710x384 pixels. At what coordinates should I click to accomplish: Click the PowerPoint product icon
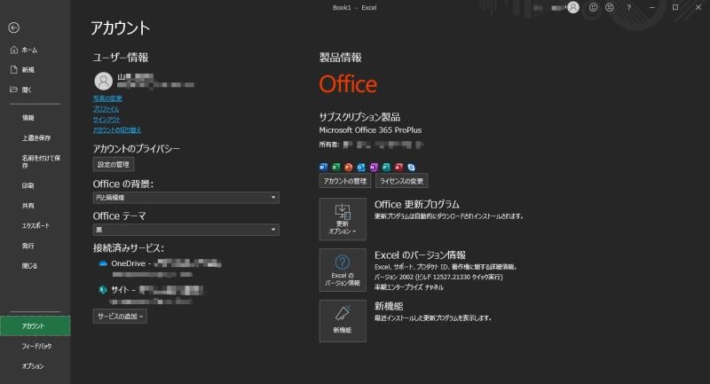click(348, 167)
